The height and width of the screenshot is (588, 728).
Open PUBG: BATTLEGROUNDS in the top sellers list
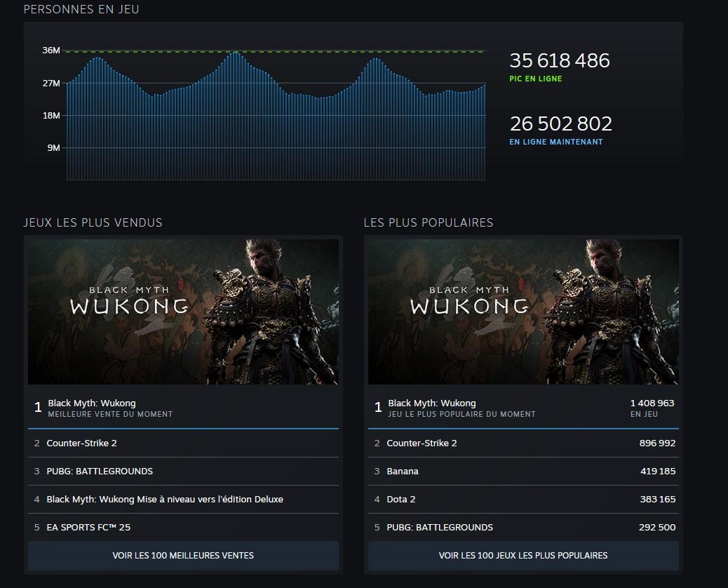coord(183,471)
